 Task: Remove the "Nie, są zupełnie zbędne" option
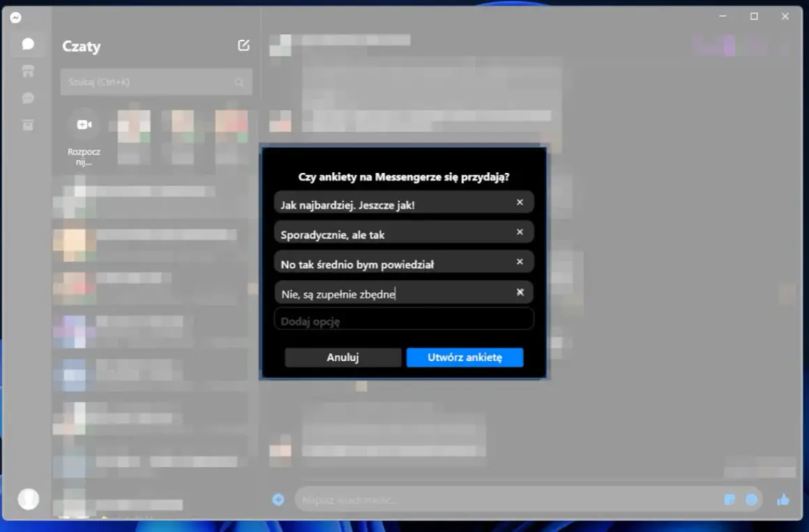(x=520, y=292)
